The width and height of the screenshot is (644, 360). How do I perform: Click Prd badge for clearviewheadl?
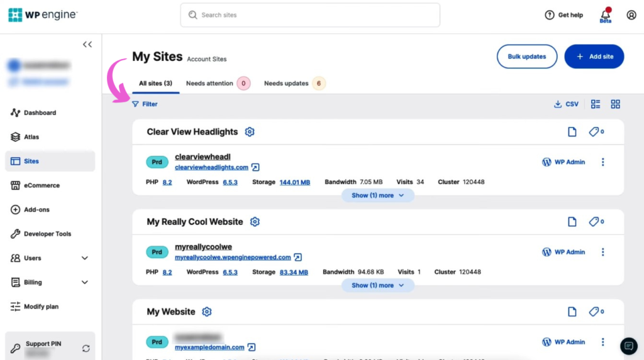pyautogui.click(x=157, y=162)
